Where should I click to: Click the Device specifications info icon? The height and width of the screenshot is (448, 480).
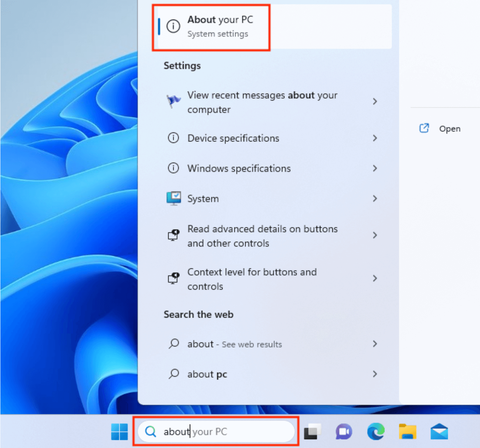(x=173, y=138)
